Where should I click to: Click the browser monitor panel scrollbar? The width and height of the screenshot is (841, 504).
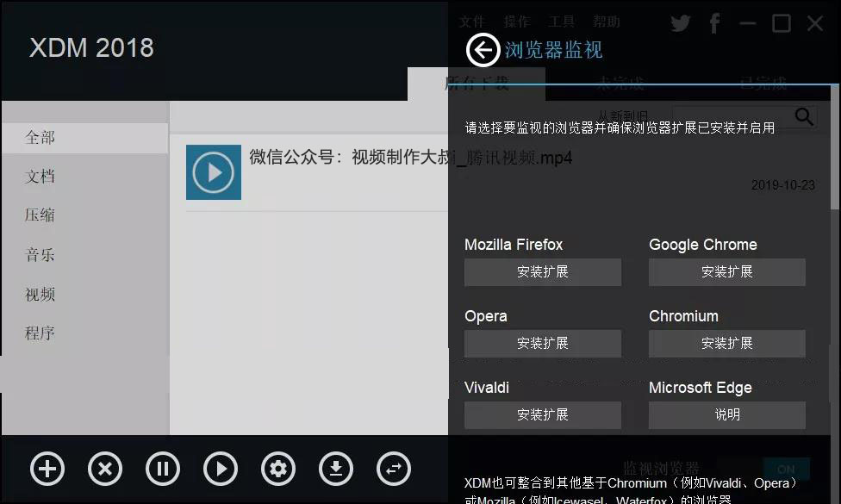835,147
